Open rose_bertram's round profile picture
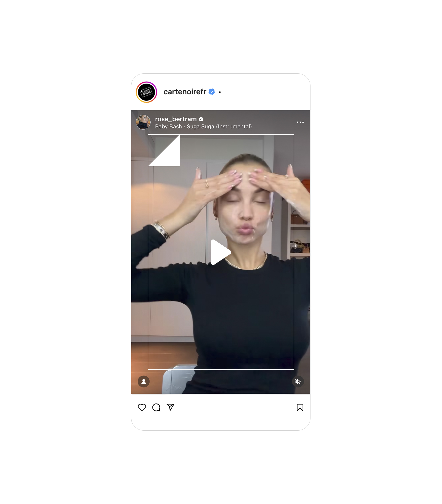The width and height of the screenshot is (442, 504). [x=143, y=122]
